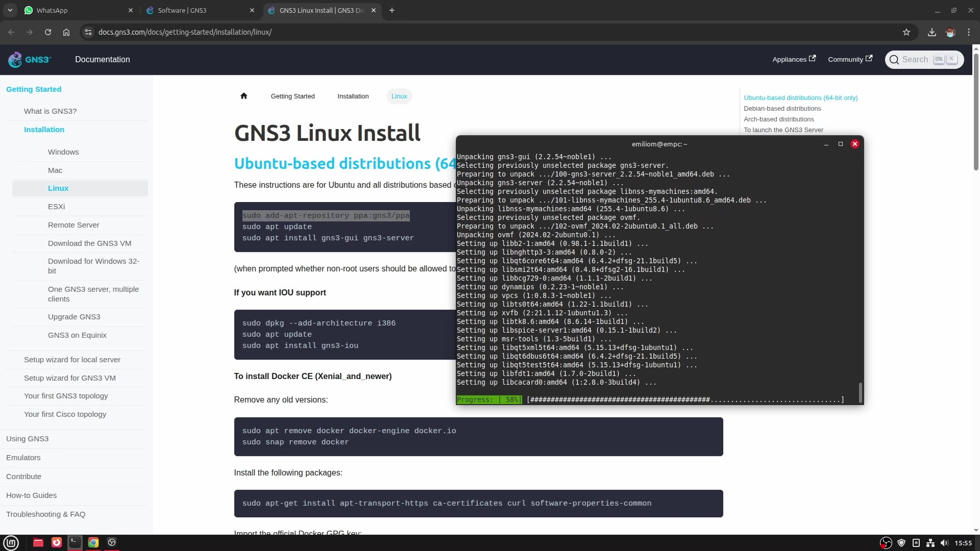Open the volume control in the system tray
This screenshot has height=551, width=980.
point(944,543)
